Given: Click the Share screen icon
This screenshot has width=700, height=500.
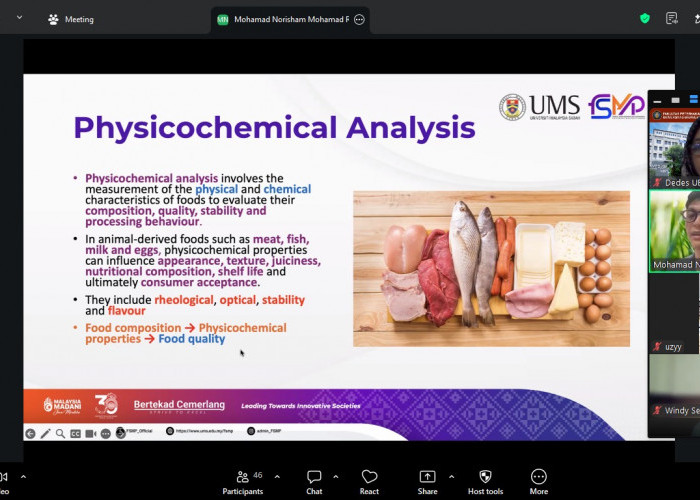Looking at the screenshot, I should point(427,477).
